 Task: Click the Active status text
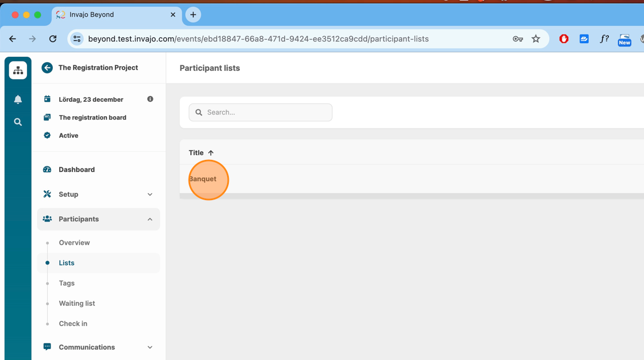point(68,135)
